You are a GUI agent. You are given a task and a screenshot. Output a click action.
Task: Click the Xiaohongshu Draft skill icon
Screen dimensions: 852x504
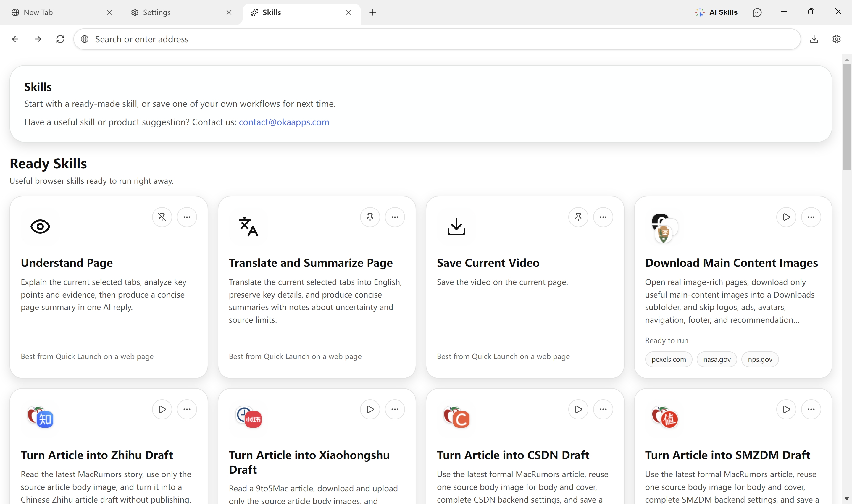coord(248,417)
